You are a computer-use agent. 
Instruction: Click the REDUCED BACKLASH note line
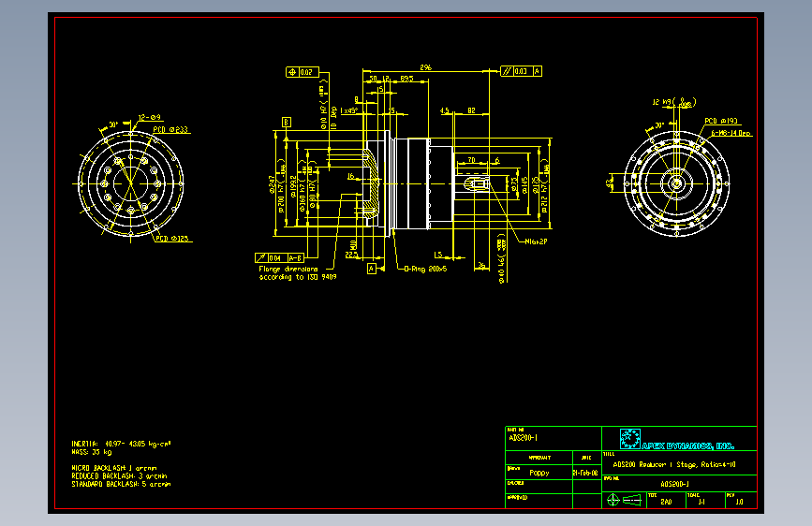(x=119, y=475)
